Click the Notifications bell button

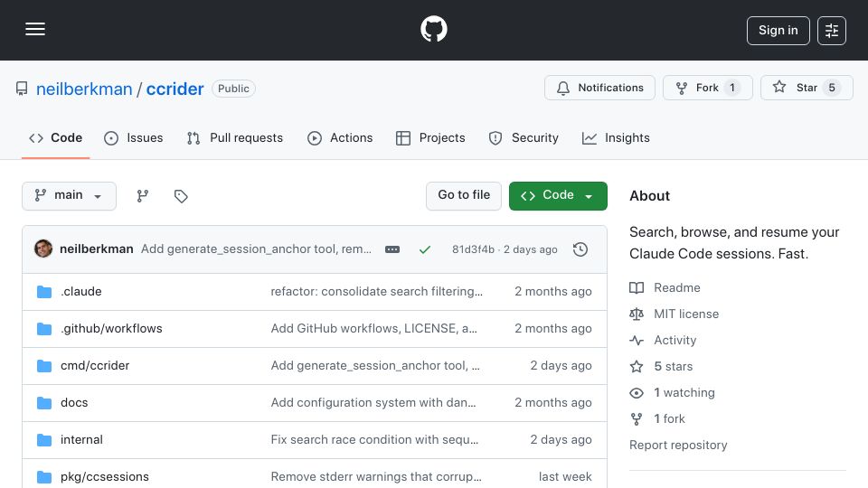[x=599, y=88]
